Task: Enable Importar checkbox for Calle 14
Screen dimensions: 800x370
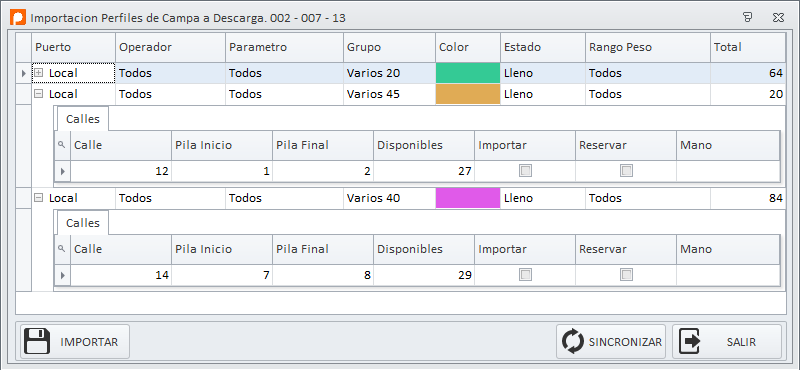Action: pos(525,275)
